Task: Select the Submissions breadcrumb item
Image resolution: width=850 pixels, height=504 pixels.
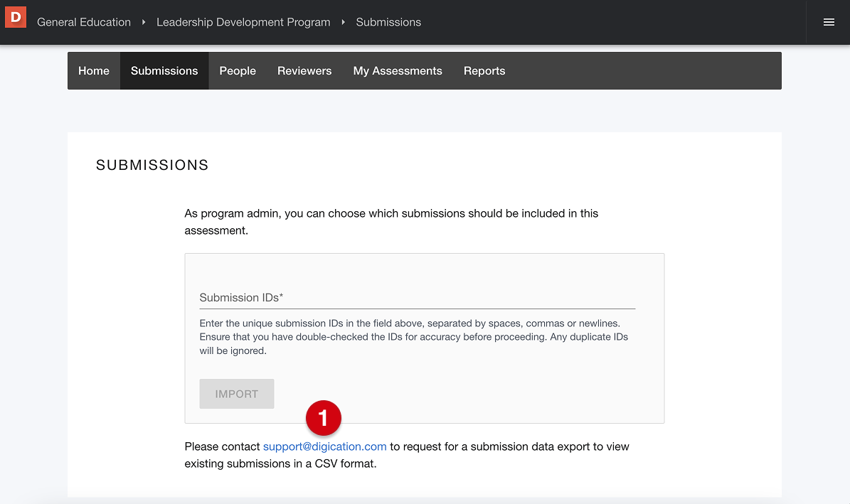Action: coord(388,22)
